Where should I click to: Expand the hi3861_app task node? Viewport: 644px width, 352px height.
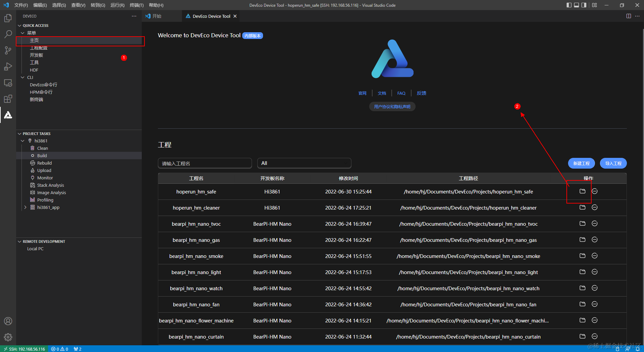point(25,208)
